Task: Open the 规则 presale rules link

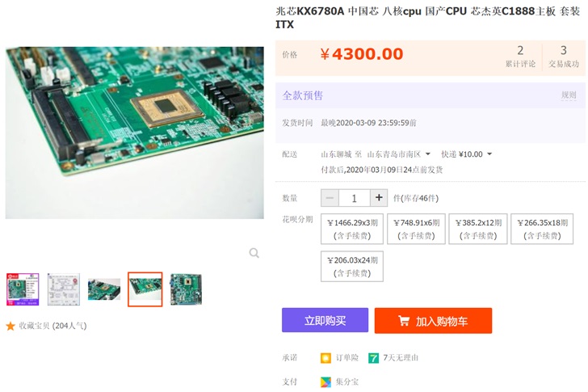Action: tap(569, 95)
